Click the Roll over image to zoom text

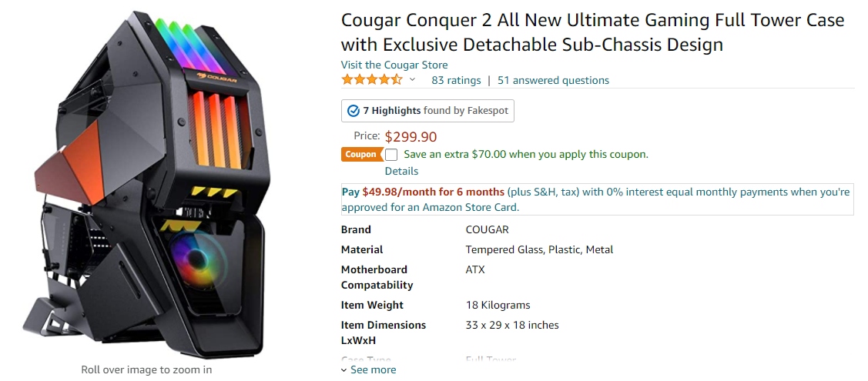coord(146,369)
